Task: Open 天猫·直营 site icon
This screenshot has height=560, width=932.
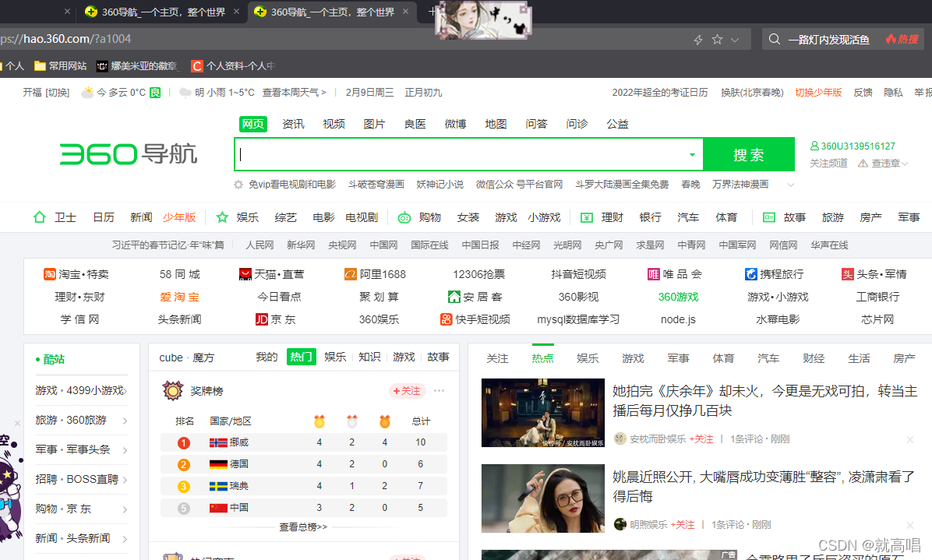Action: pyautogui.click(x=245, y=273)
